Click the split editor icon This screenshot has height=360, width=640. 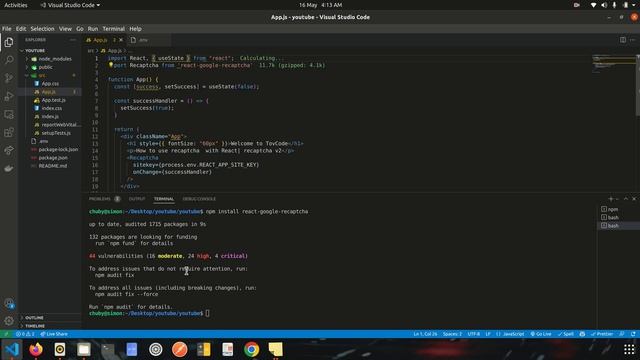pyautogui.click(x=622, y=40)
